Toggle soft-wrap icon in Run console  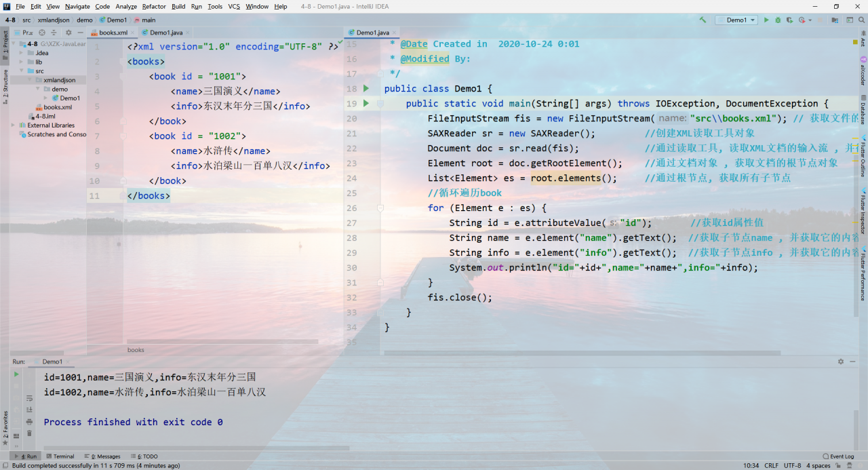click(29, 399)
